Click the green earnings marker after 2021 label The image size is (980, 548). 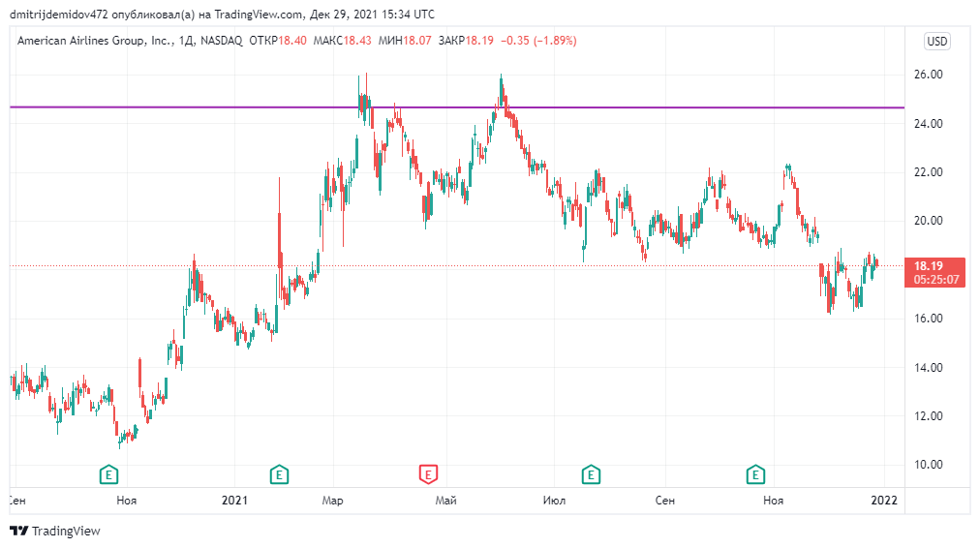[279, 474]
